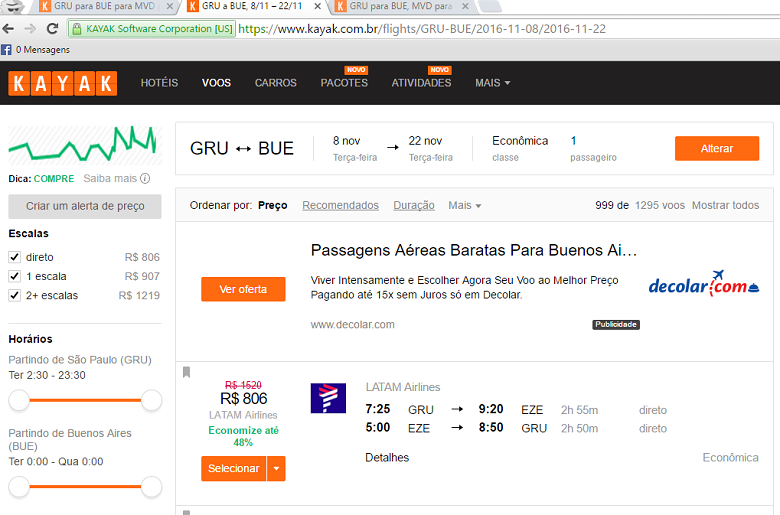This screenshot has width=780, height=515.
Task: Click the info icon beside Saiba mais
Action: (x=145, y=178)
